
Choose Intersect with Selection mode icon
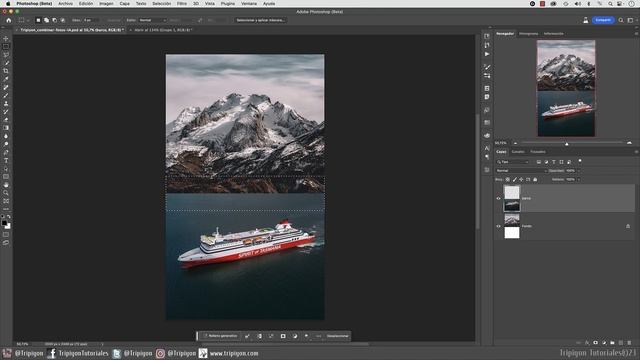62,20
